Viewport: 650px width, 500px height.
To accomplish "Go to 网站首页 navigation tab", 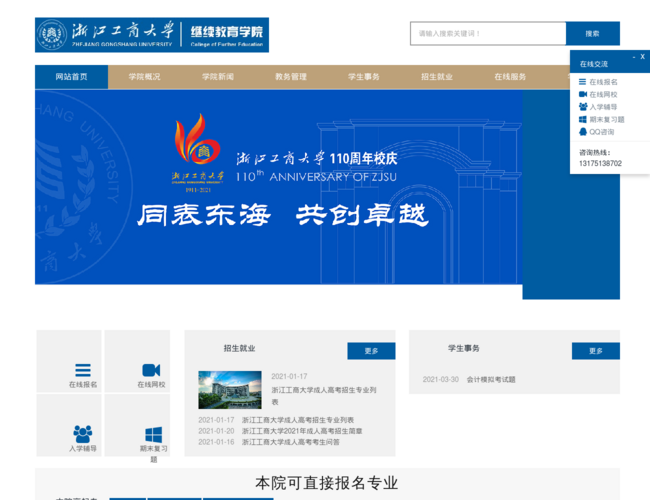I will [71, 77].
